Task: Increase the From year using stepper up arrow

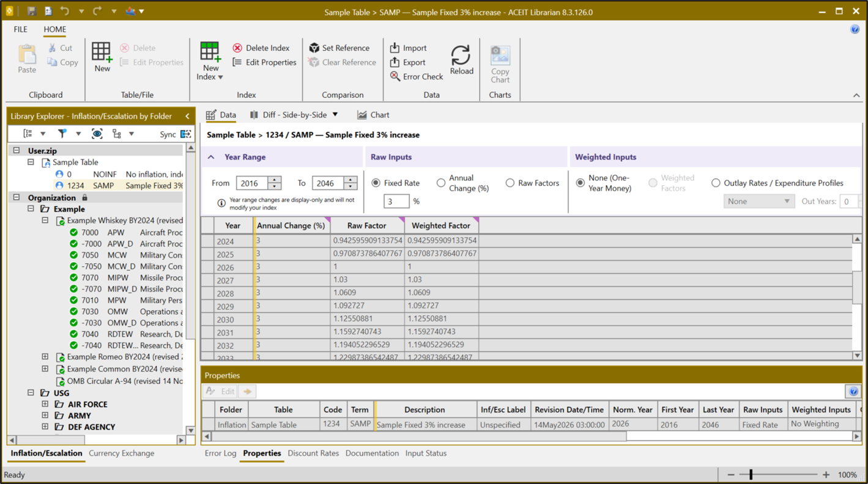Action: (275, 180)
